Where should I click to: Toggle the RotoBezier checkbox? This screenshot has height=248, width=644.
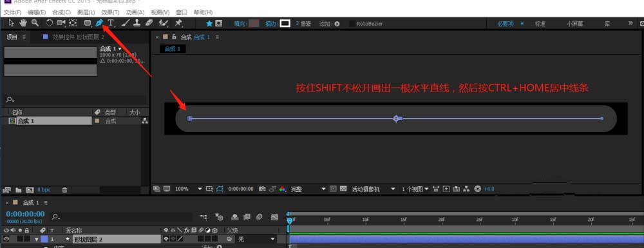pyautogui.click(x=352, y=24)
